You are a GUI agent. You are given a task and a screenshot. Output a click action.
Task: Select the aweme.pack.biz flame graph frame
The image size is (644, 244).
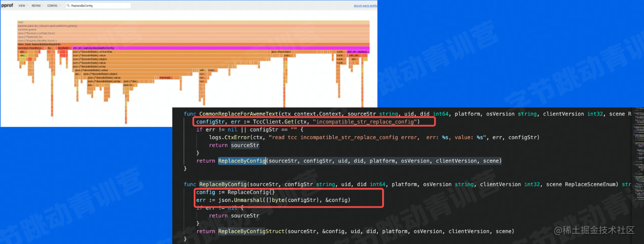point(193,26)
